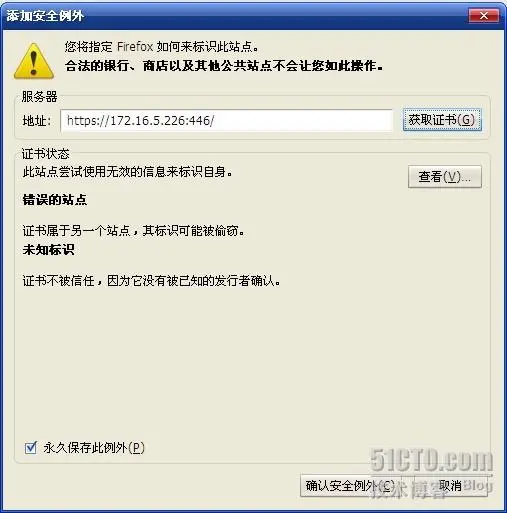Click the 证书状态 group label

click(45, 154)
